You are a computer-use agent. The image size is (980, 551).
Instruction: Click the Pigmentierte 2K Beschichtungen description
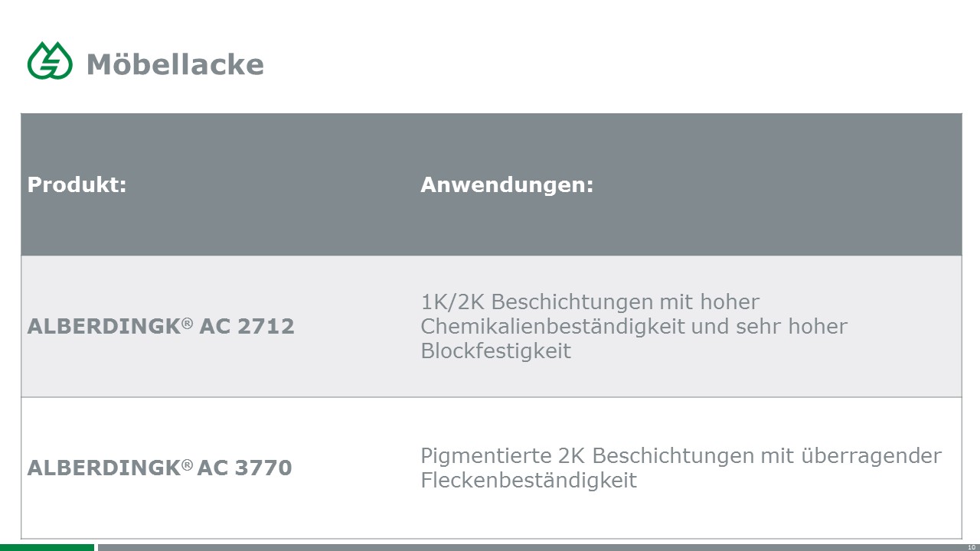681,468
